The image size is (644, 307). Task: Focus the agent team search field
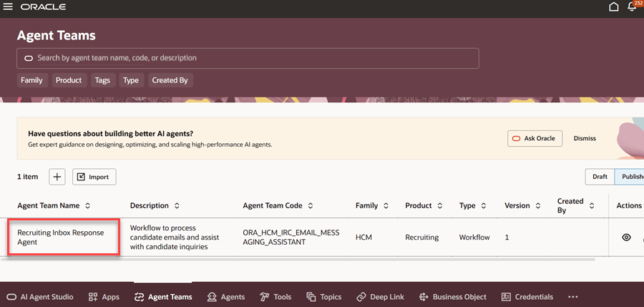[248, 59]
